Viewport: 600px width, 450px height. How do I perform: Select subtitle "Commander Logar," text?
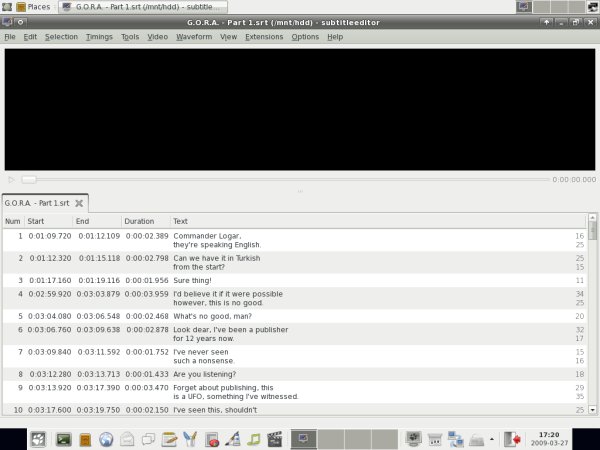pos(207,236)
